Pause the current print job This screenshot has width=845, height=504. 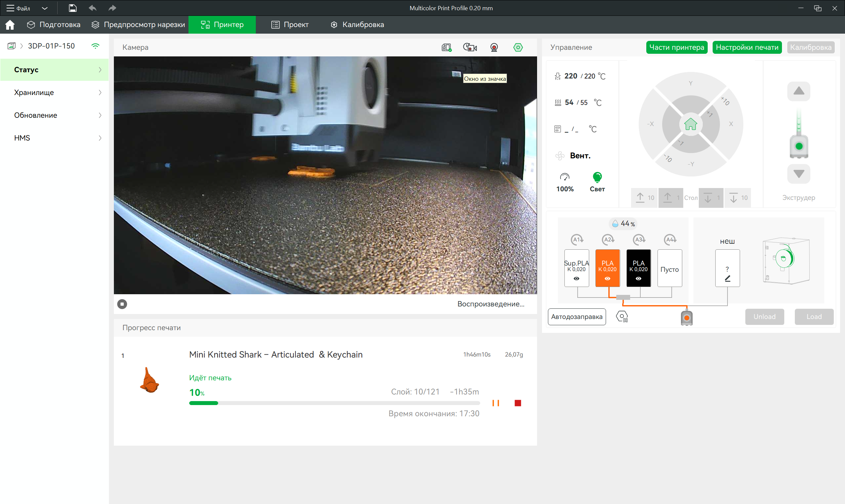click(496, 403)
